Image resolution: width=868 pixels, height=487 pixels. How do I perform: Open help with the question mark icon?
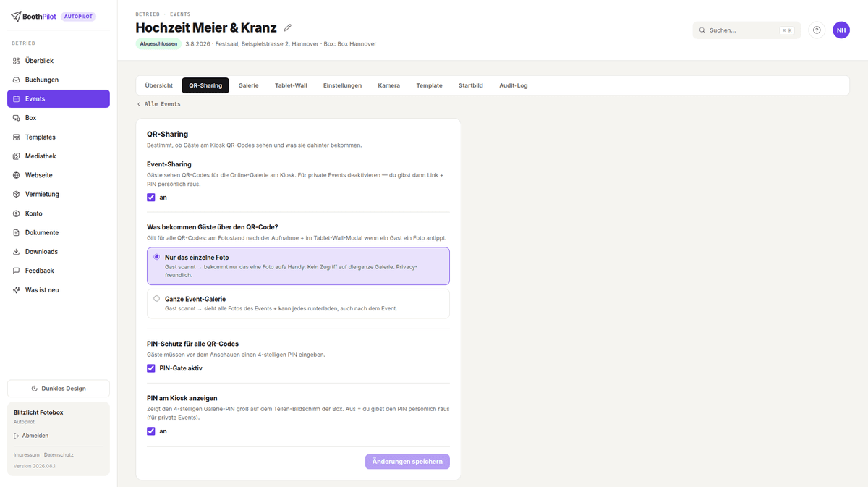coord(817,30)
